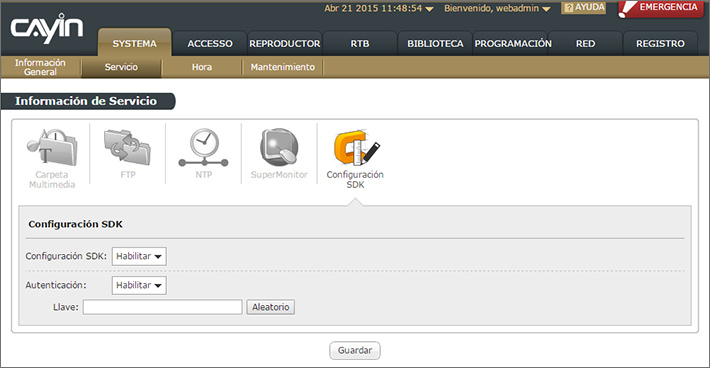Open the SuperMonitor service icon

tap(279, 154)
